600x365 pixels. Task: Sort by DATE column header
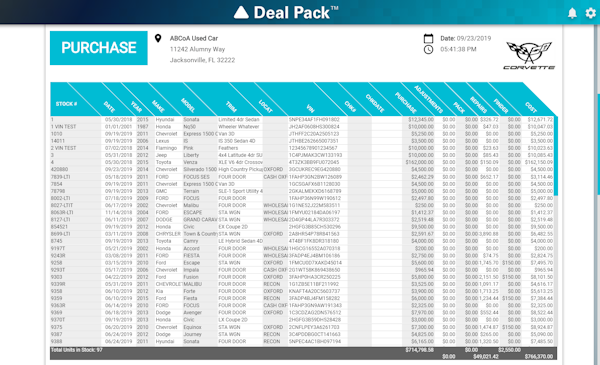click(109, 106)
